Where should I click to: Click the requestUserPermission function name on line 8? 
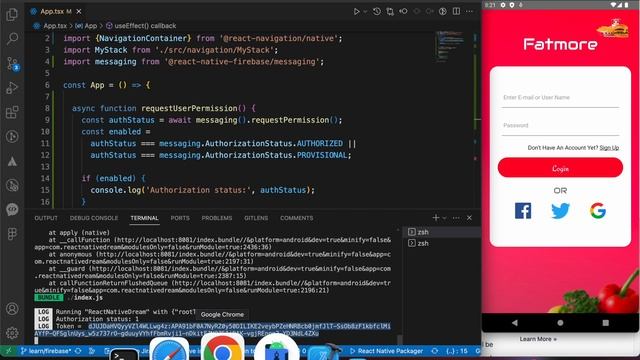[x=189, y=109]
